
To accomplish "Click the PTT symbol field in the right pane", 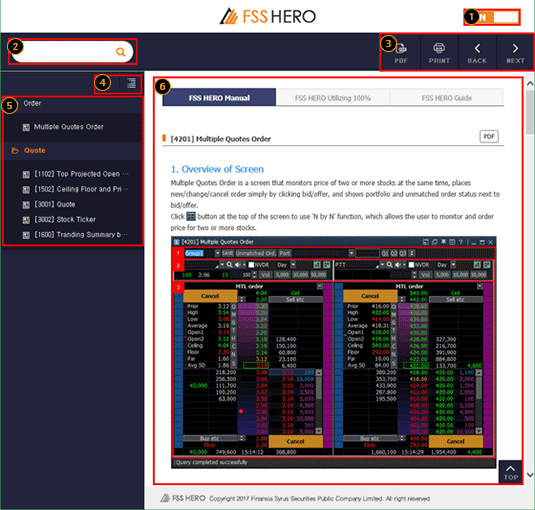I will (x=357, y=265).
